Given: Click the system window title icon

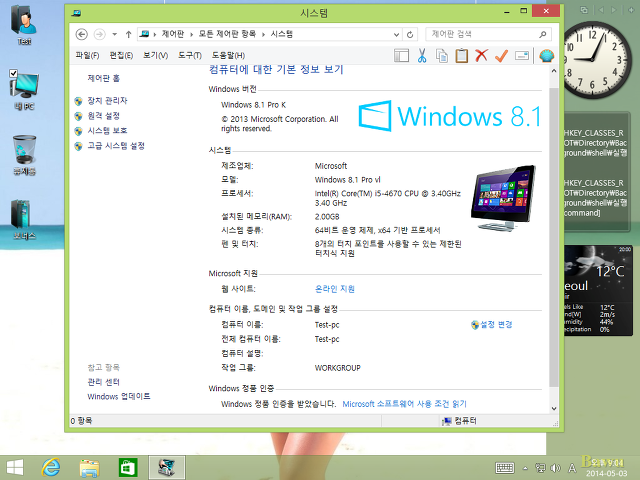Looking at the screenshot, I should click(76, 13).
